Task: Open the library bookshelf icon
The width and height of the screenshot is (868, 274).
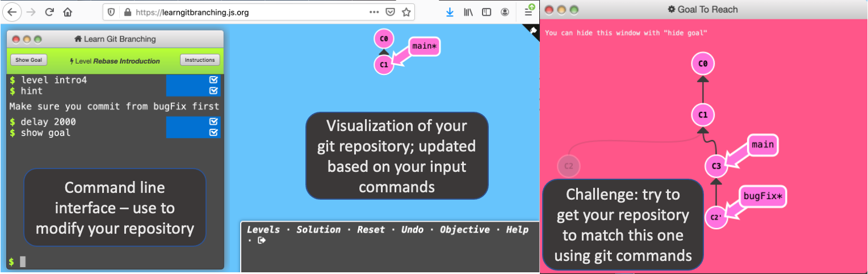Action: coord(468,12)
